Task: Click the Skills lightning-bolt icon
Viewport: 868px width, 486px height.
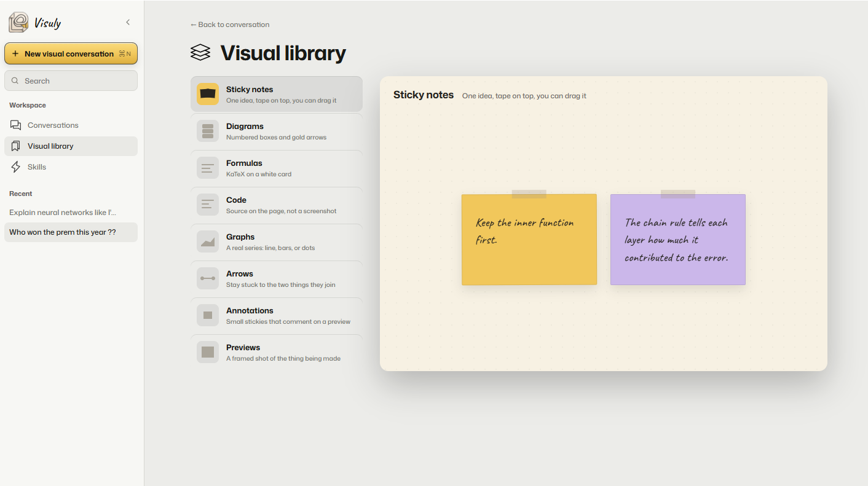Action: [x=16, y=167]
